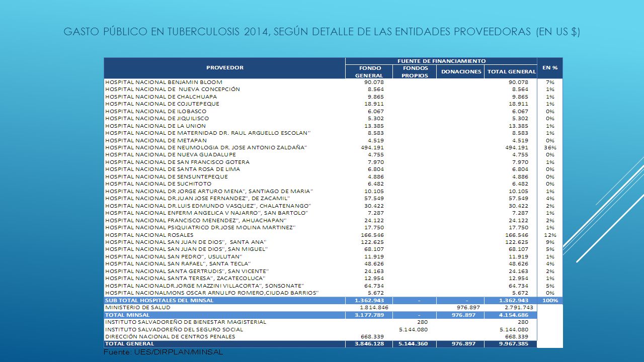Select the Neumologia Dr. Jose Antonio Zaldaña row name
Viewport: 644px width, 362px height.
(206, 147)
